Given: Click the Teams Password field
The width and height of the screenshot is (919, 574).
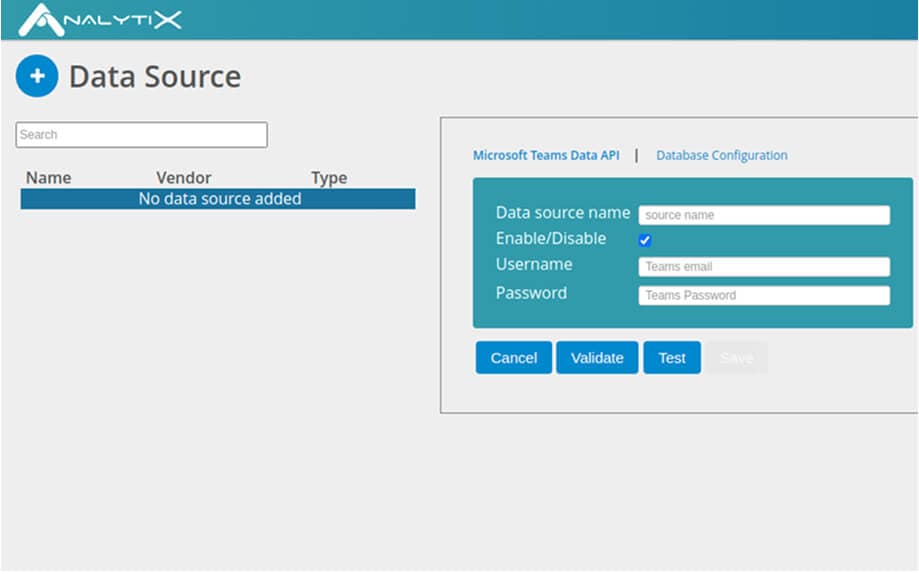Looking at the screenshot, I should point(764,296).
